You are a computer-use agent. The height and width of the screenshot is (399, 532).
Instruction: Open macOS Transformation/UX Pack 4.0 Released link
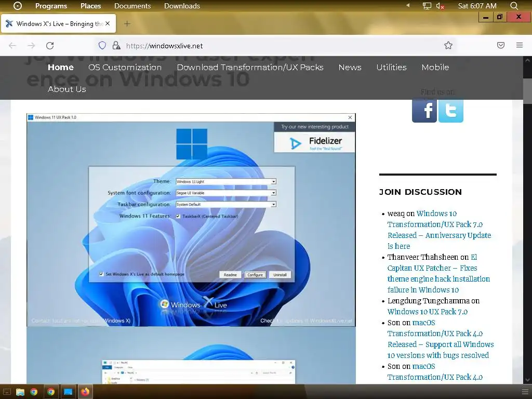pyautogui.click(x=441, y=339)
